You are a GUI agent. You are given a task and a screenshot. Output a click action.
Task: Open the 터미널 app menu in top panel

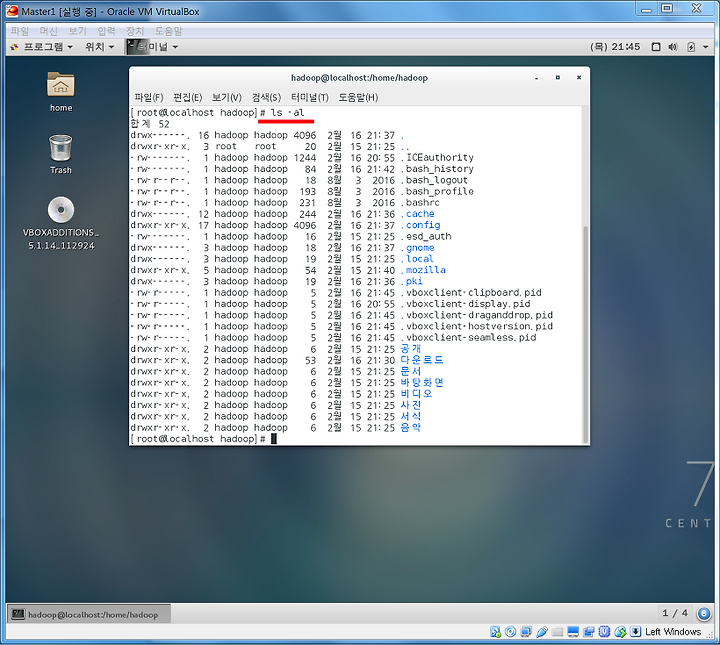[152, 47]
